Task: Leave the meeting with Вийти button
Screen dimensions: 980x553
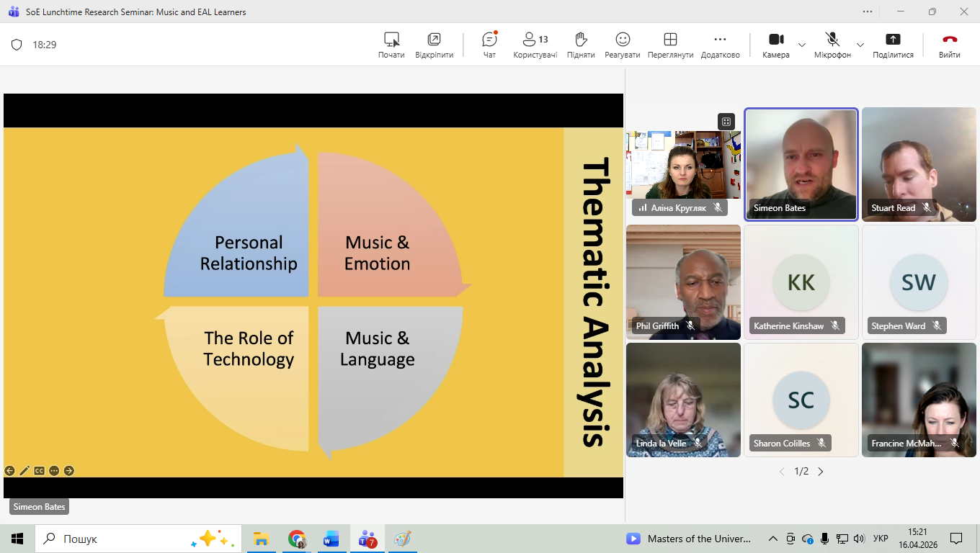Action: tap(949, 45)
